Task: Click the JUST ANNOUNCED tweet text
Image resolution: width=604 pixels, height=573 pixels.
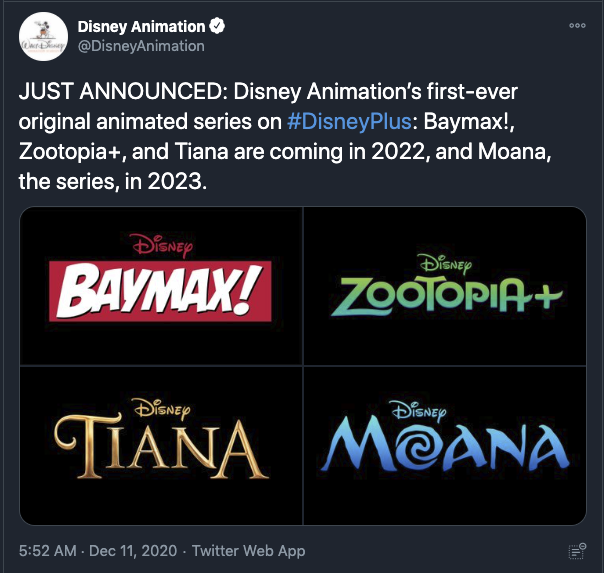Action: [x=285, y=136]
